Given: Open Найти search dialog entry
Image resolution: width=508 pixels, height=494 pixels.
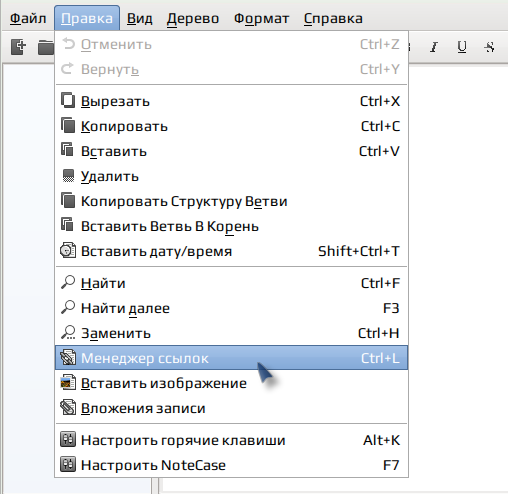Looking at the screenshot, I should pos(231,283).
